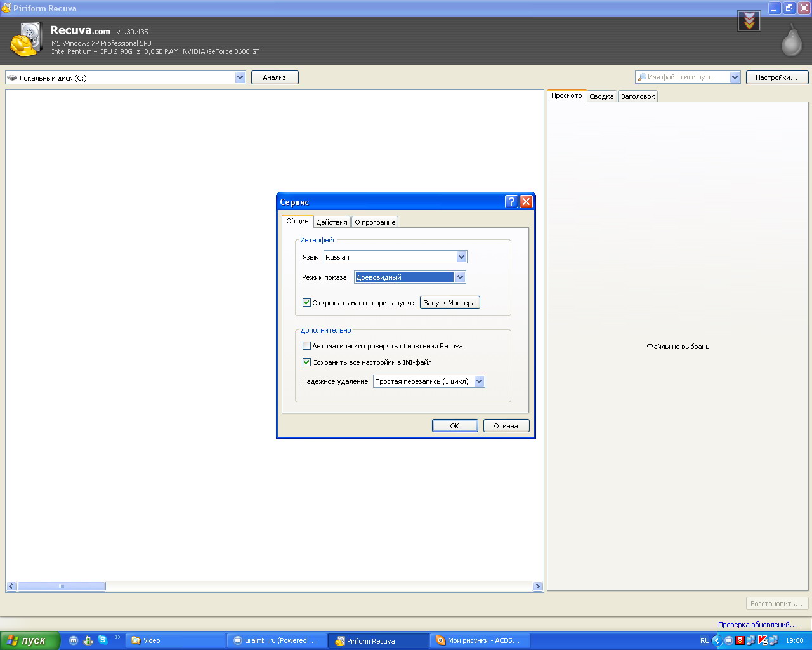Click the ACDSee taskbar button
812x650 pixels.
(x=480, y=640)
